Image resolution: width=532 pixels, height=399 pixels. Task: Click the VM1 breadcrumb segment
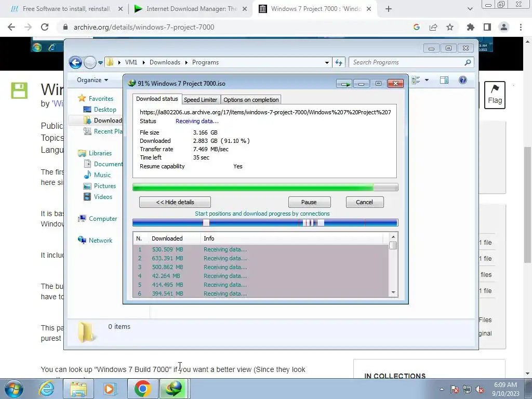pyautogui.click(x=131, y=62)
